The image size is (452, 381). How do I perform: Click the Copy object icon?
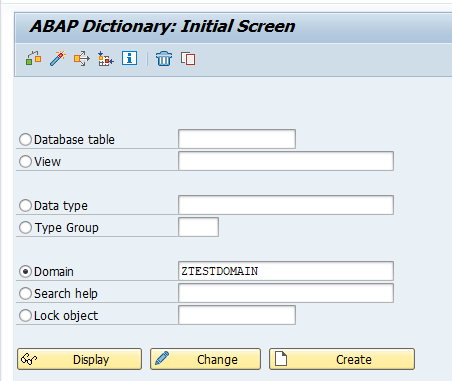(x=188, y=59)
